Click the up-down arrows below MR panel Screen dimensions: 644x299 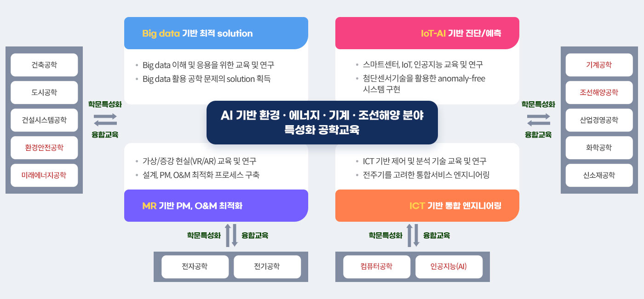coord(231,236)
